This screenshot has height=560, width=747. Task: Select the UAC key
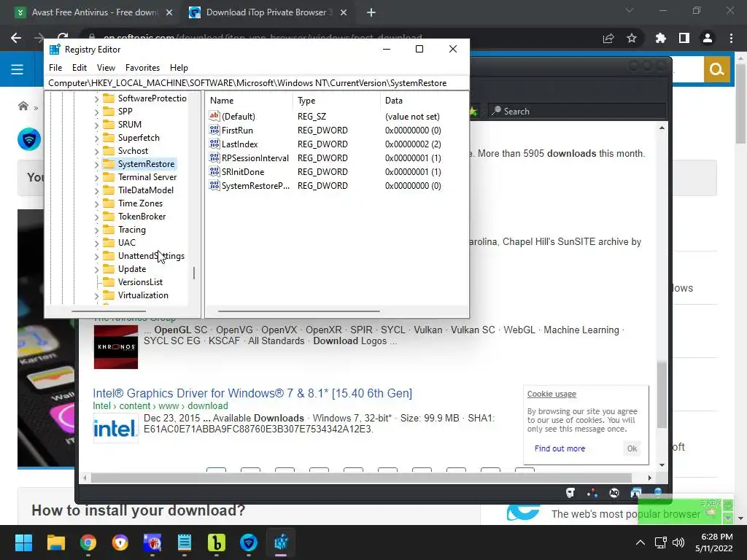[126, 242]
